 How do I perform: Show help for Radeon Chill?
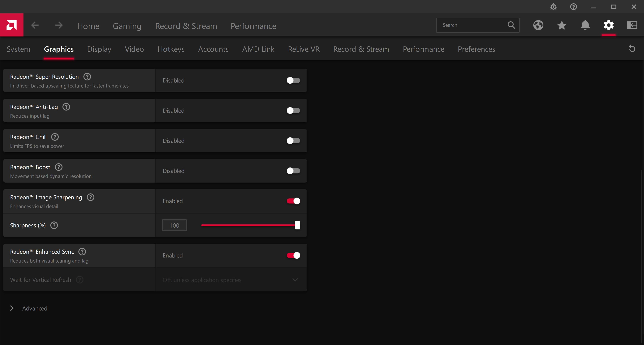coord(55,137)
